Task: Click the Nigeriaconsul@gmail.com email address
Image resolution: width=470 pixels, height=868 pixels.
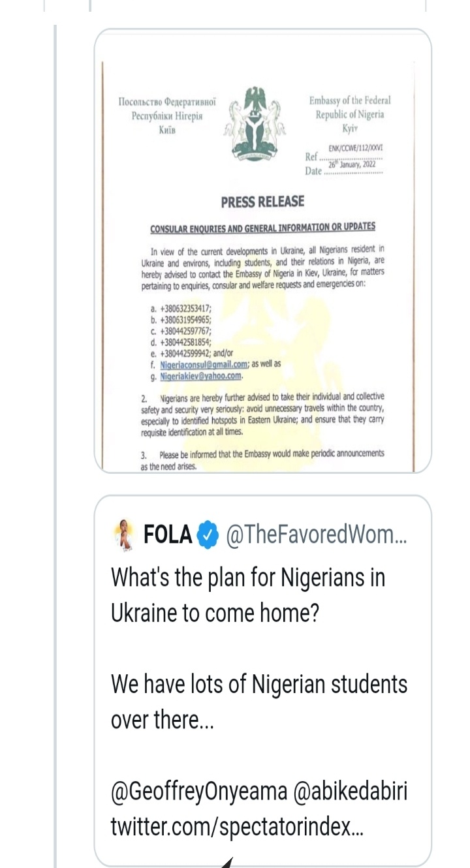Action: [x=204, y=364]
